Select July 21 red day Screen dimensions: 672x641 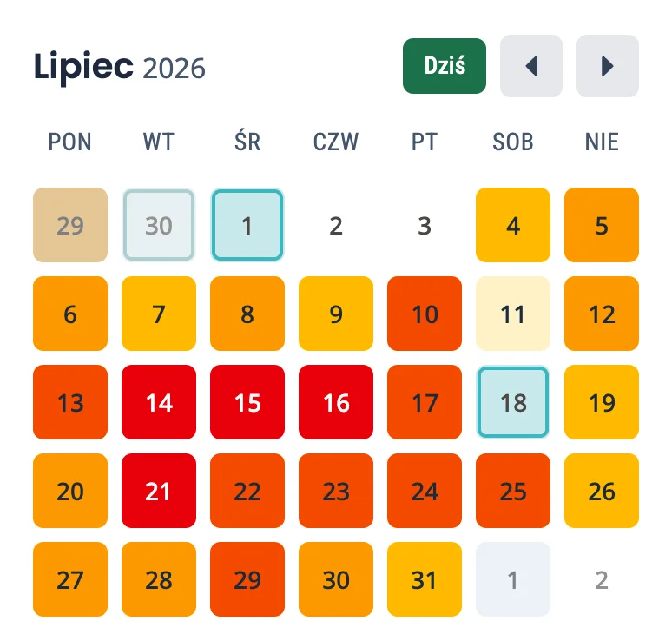[159, 491]
